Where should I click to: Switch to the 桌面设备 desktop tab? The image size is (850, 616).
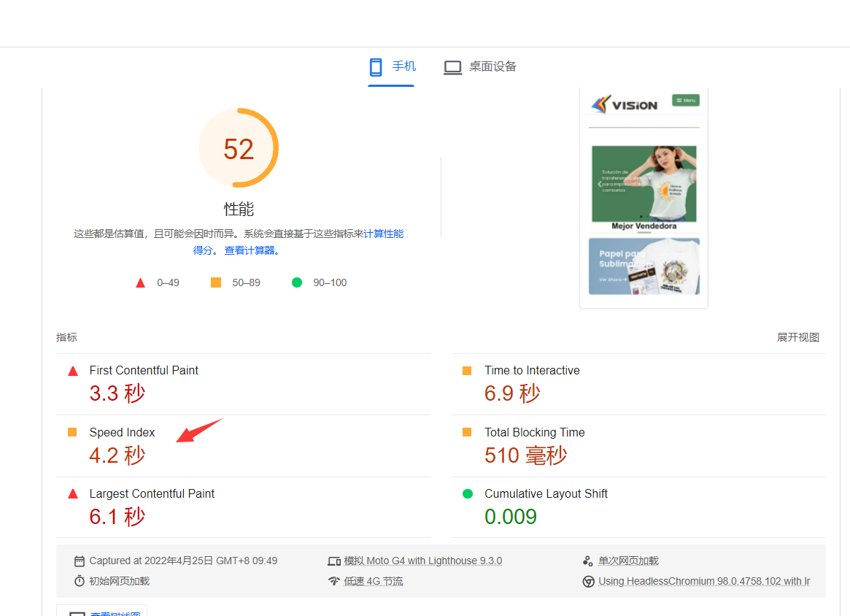click(x=480, y=66)
